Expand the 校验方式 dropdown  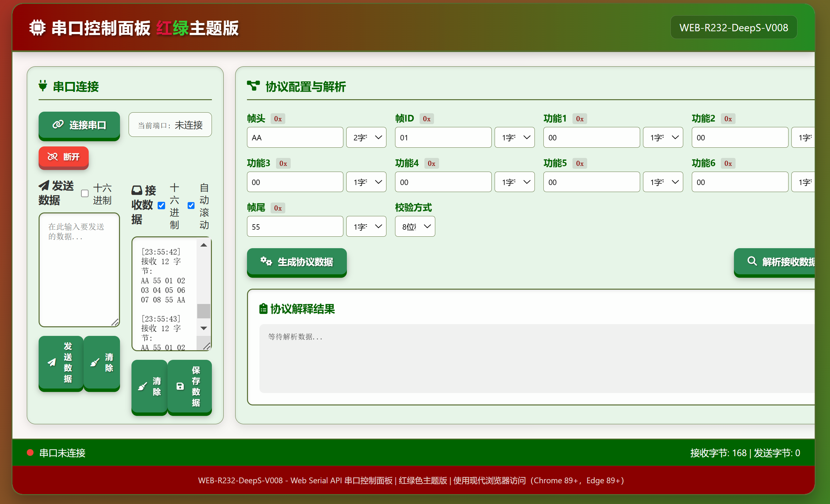tap(415, 226)
